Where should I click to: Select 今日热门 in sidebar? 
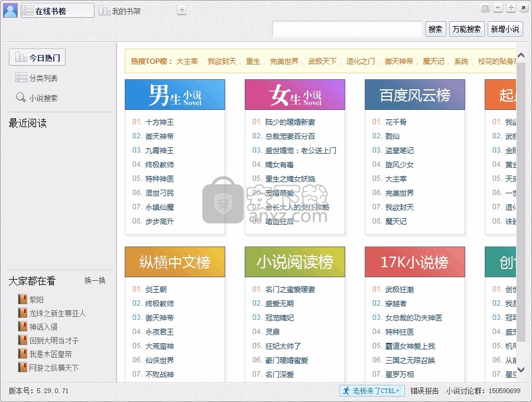click(37, 57)
